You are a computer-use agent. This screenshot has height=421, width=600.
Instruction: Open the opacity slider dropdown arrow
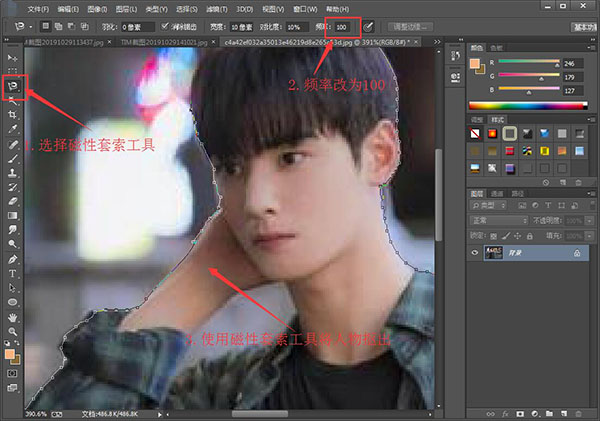(x=589, y=221)
